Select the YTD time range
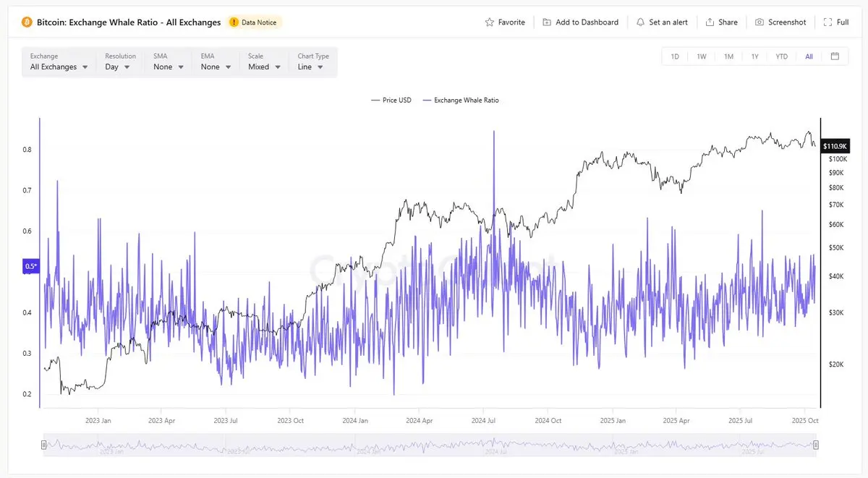 pyautogui.click(x=781, y=56)
